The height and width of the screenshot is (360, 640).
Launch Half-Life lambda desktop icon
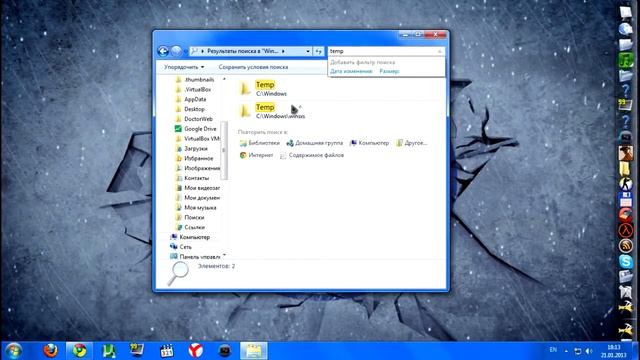click(626, 230)
